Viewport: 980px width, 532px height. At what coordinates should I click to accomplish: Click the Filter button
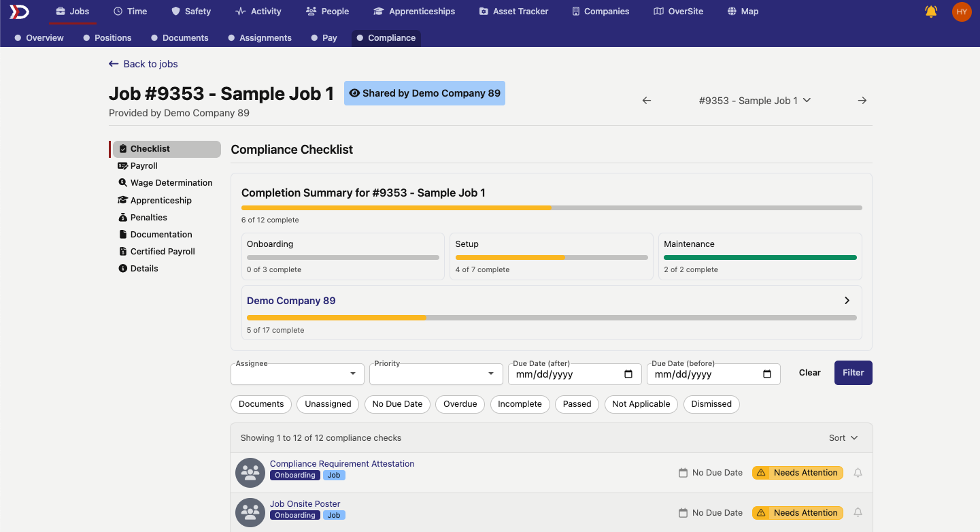click(x=853, y=373)
